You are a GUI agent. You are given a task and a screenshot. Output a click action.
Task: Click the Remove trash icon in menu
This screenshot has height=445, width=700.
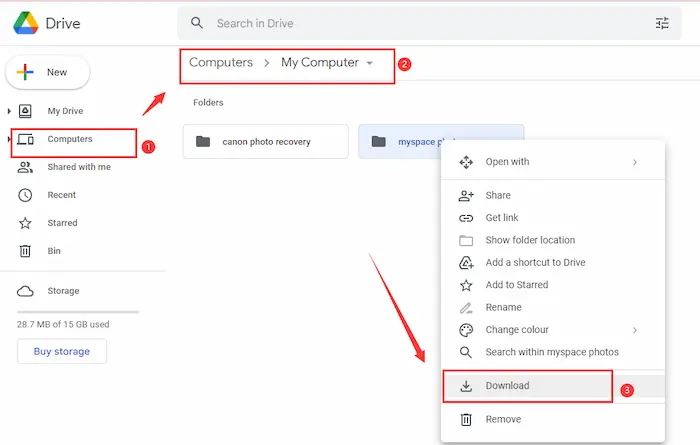[x=466, y=420]
